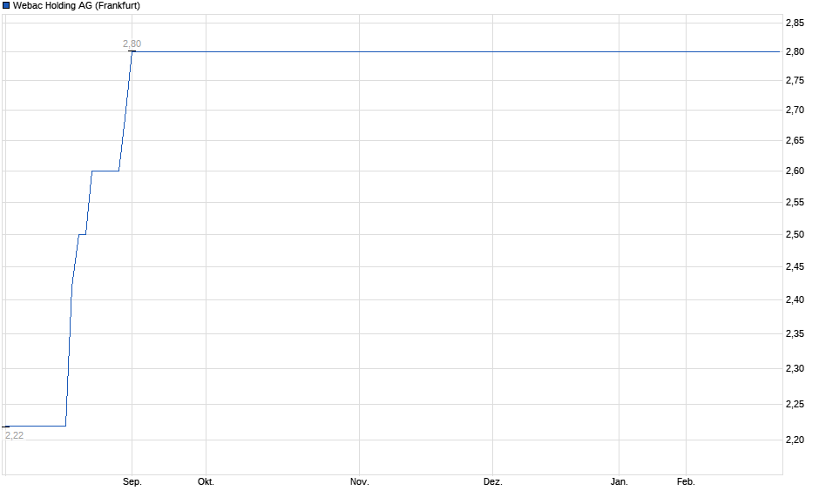Click the blue Webac Holding legend icon

[x=7, y=6]
